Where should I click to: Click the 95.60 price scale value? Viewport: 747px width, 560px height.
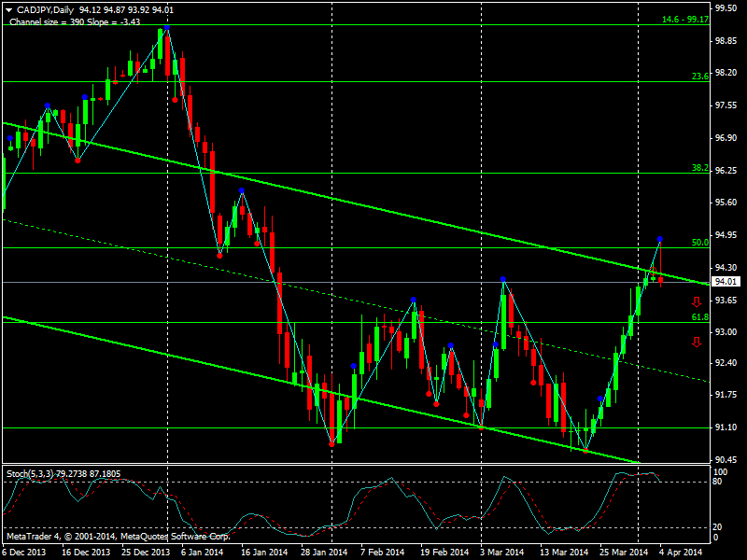point(726,203)
